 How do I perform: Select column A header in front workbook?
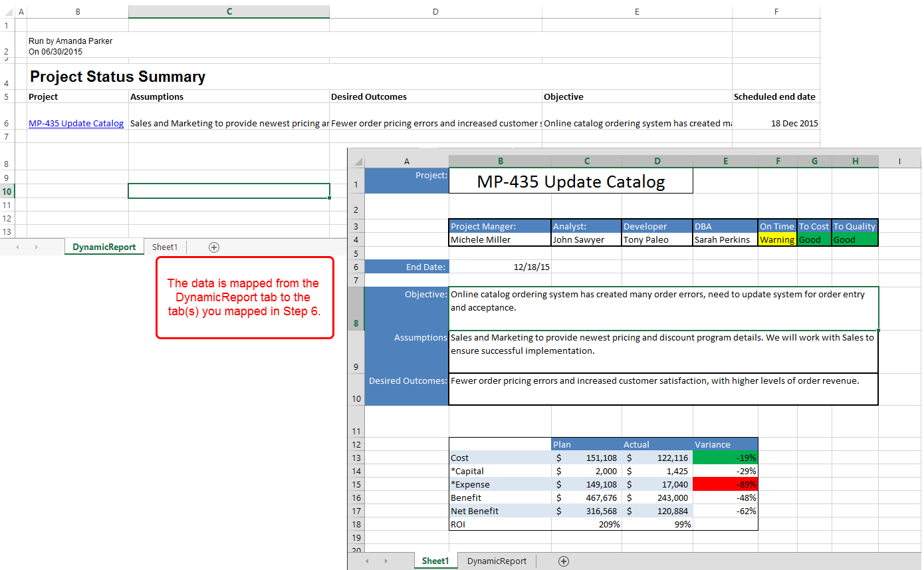coord(407,161)
